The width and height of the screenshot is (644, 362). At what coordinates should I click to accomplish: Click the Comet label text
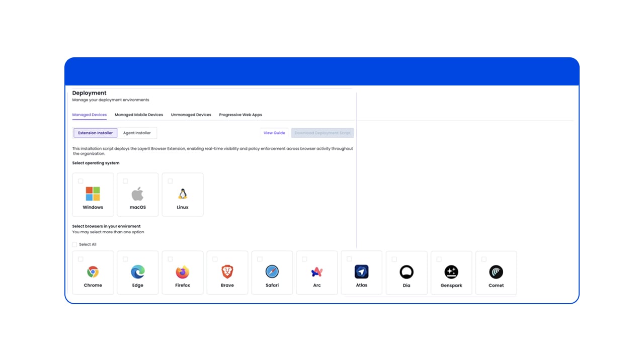tap(496, 285)
